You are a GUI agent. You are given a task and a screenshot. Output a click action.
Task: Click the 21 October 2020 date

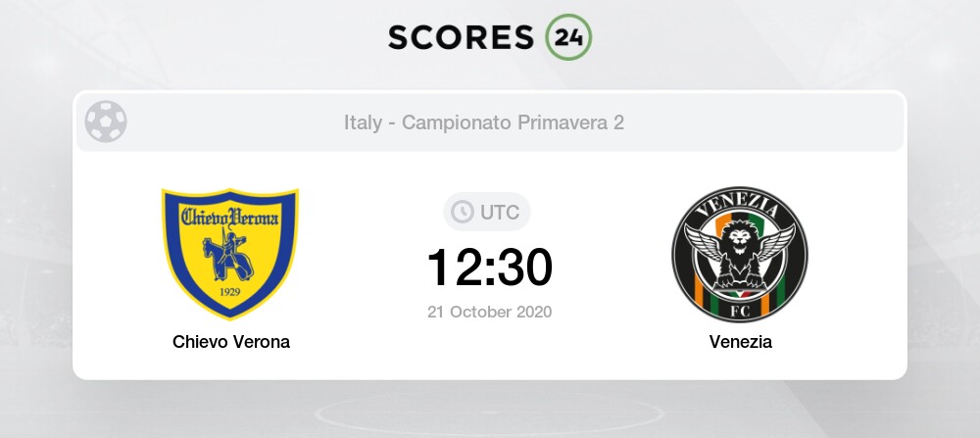click(x=489, y=312)
